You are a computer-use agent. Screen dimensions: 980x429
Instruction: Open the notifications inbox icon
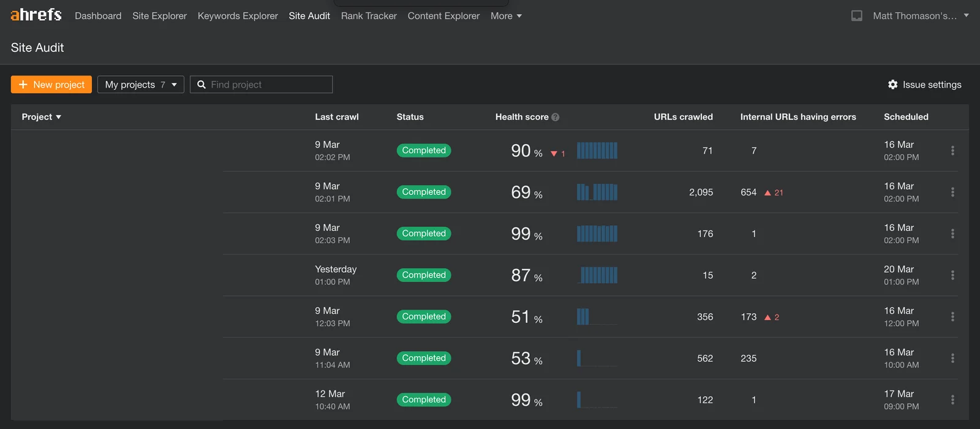coord(857,16)
